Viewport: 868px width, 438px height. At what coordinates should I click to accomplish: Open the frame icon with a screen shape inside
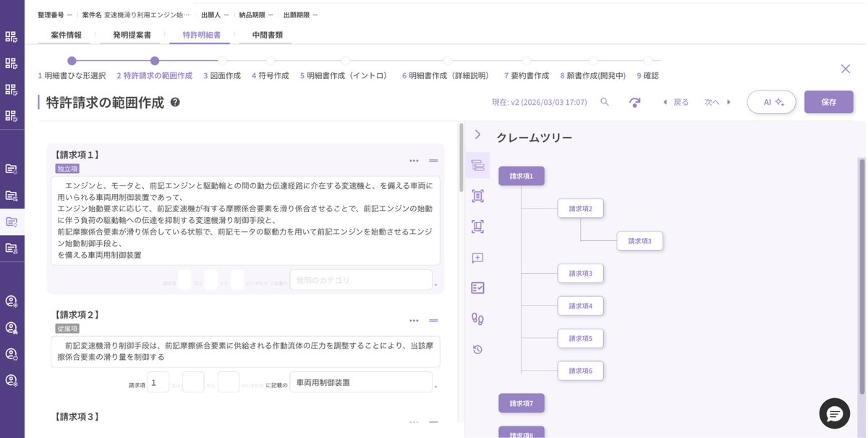point(477,227)
